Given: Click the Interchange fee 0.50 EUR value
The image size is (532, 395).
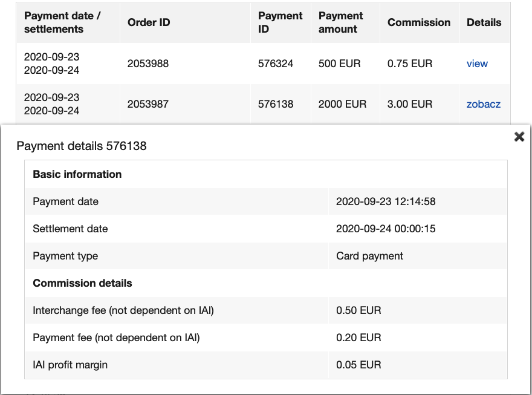Looking at the screenshot, I should 358,310.
